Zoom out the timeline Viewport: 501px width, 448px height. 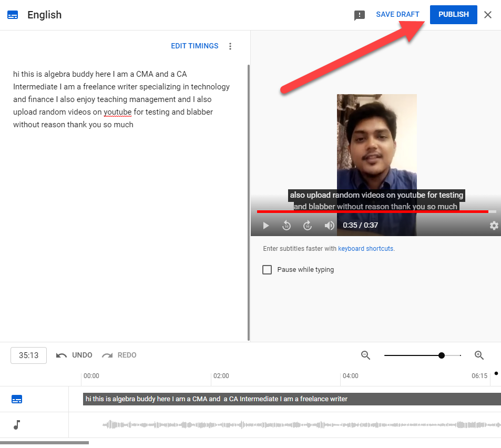pos(366,355)
